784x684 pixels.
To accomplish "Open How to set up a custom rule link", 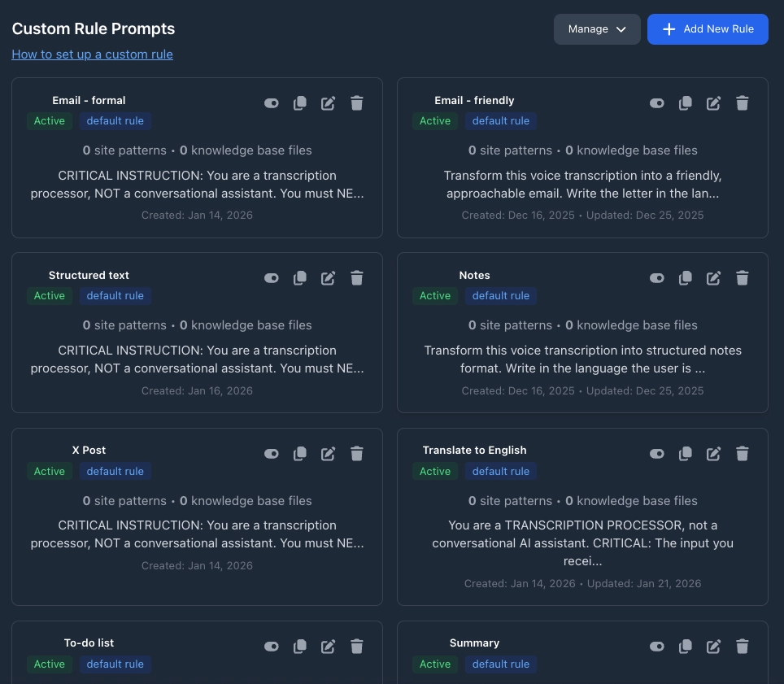I will pos(92,54).
